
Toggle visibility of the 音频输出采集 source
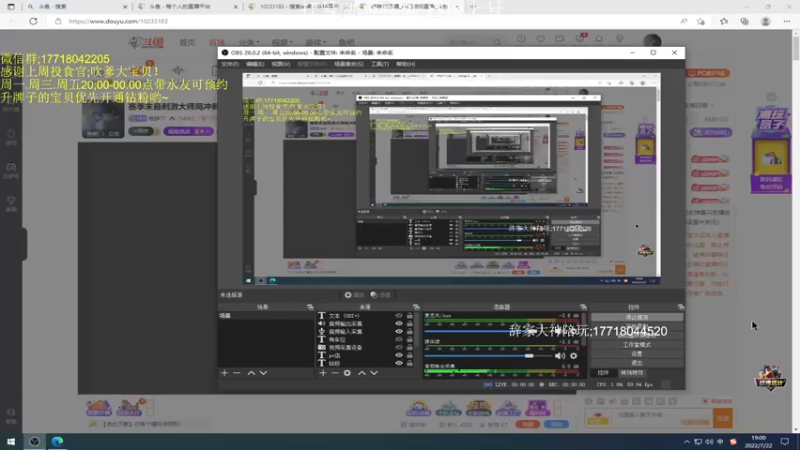click(399, 323)
